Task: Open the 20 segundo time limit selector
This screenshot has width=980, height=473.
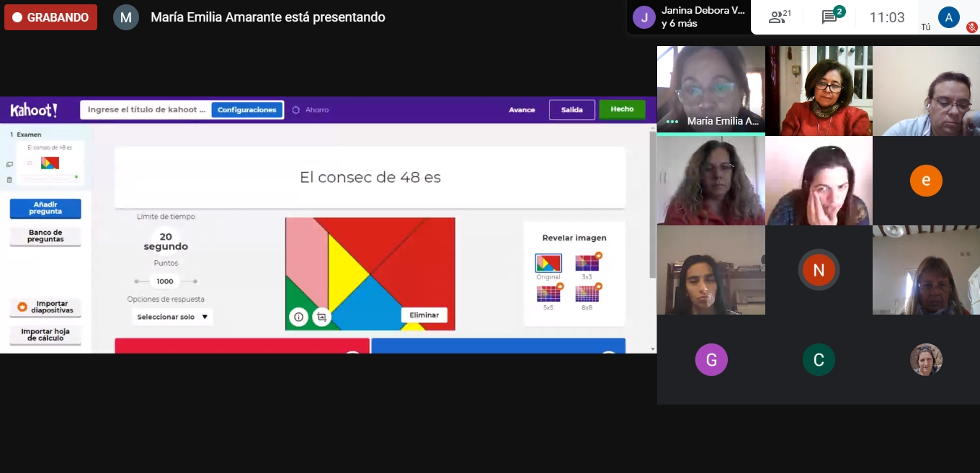Action: pyautogui.click(x=166, y=241)
